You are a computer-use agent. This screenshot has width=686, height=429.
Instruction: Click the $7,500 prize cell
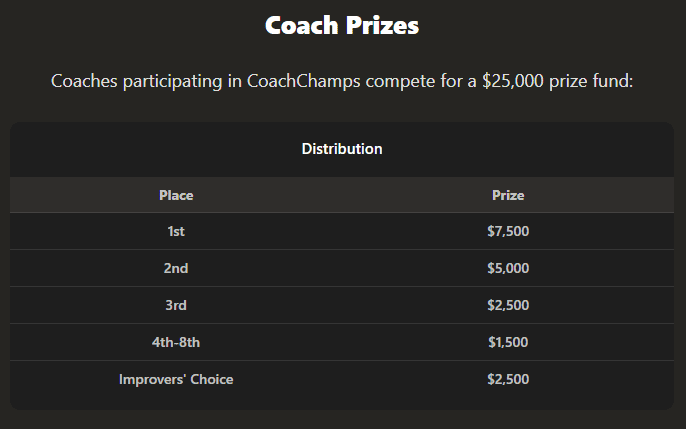[508, 231]
